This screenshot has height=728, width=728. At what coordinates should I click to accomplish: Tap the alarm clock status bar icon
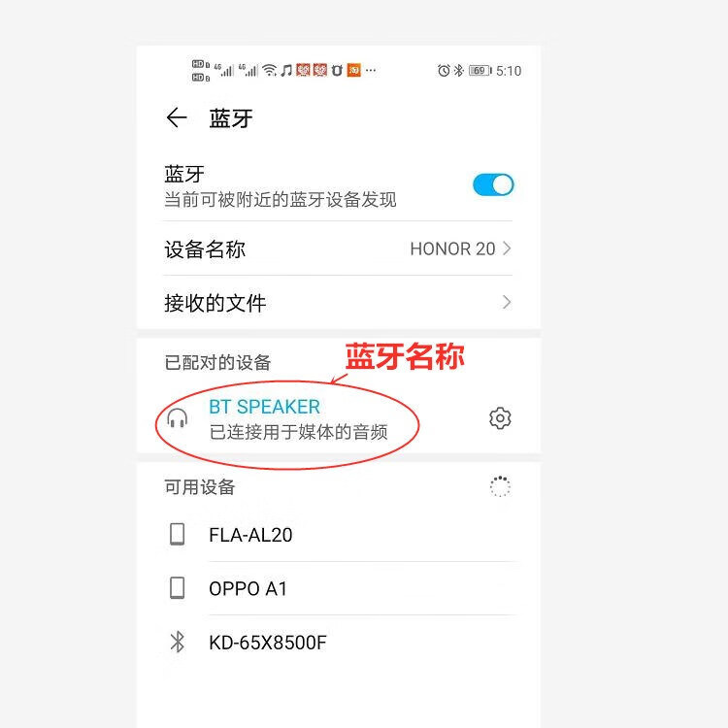[x=444, y=71]
